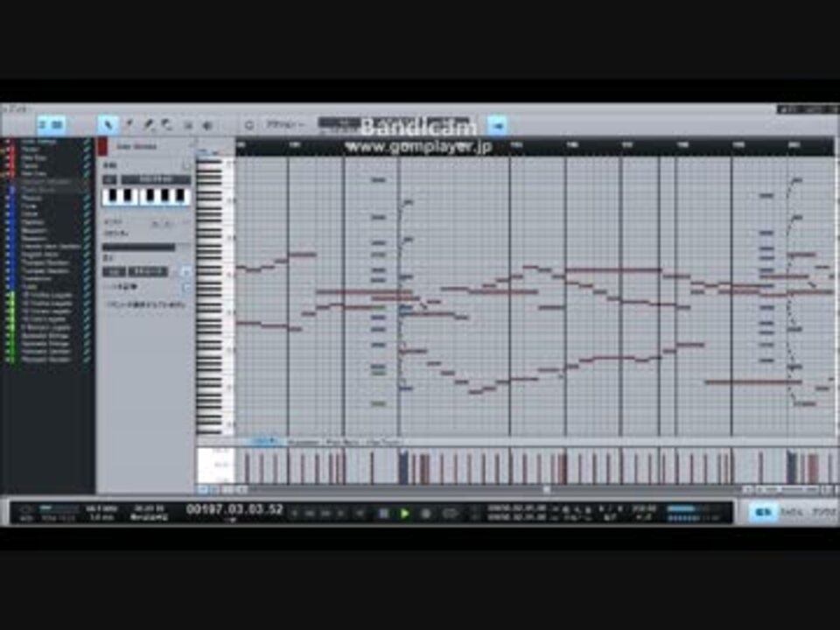Toggle the Loop button in the transport
840x630 pixels.
(450, 514)
